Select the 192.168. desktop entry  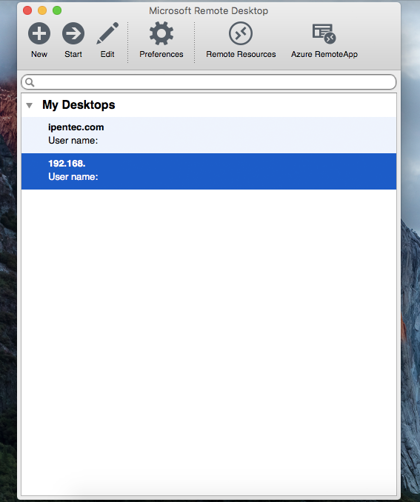click(x=209, y=171)
